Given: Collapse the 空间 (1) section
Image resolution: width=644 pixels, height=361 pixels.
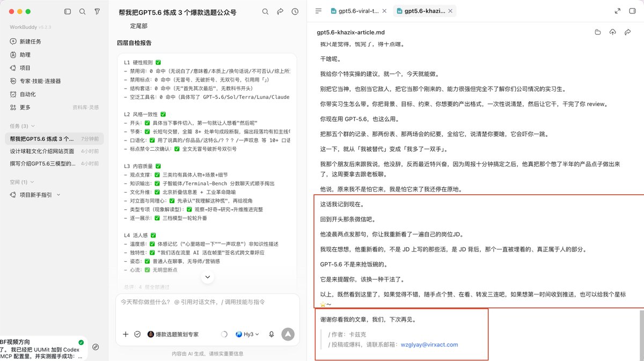Looking at the screenshot, I should coord(22,182).
